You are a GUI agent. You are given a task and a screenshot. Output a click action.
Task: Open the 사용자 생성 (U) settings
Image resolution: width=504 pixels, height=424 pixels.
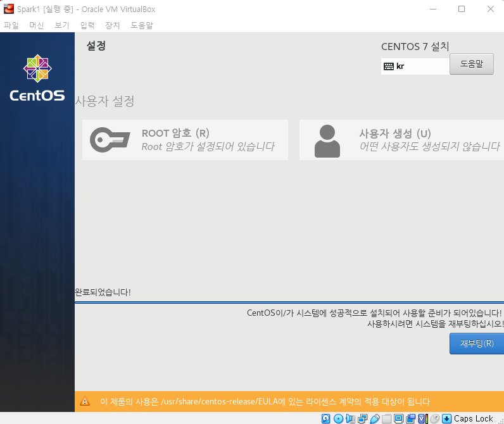tap(401, 140)
